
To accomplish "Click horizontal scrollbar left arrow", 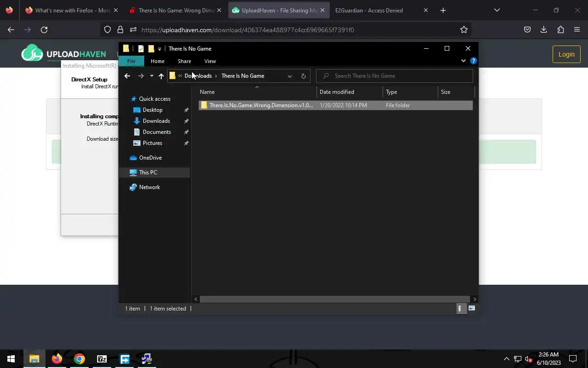I will 196,299.
